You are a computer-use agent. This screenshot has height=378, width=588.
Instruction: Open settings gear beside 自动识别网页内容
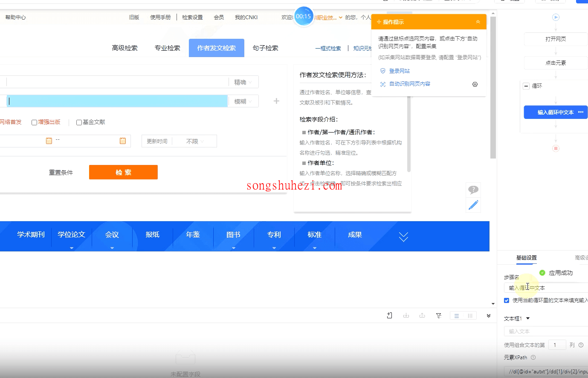pos(475,84)
